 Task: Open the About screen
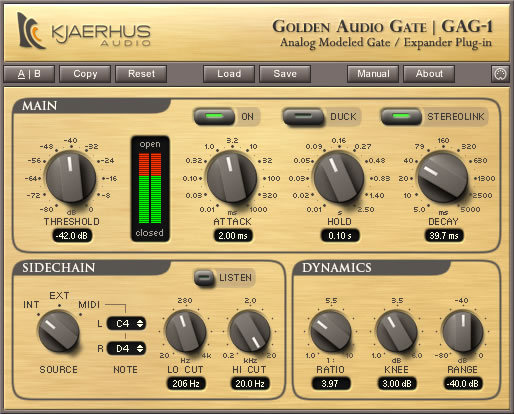click(429, 74)
